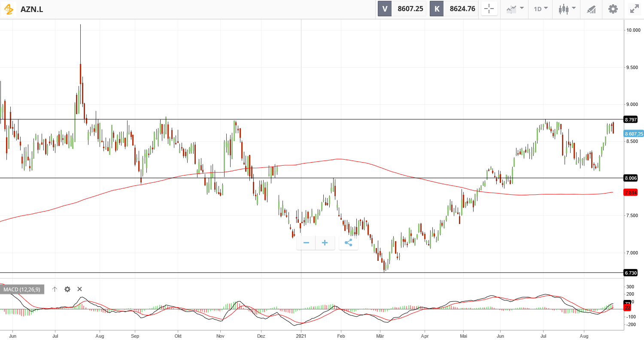Click the V sell price 8607.25
Screen dimensions: 644x342
[402, 9]
